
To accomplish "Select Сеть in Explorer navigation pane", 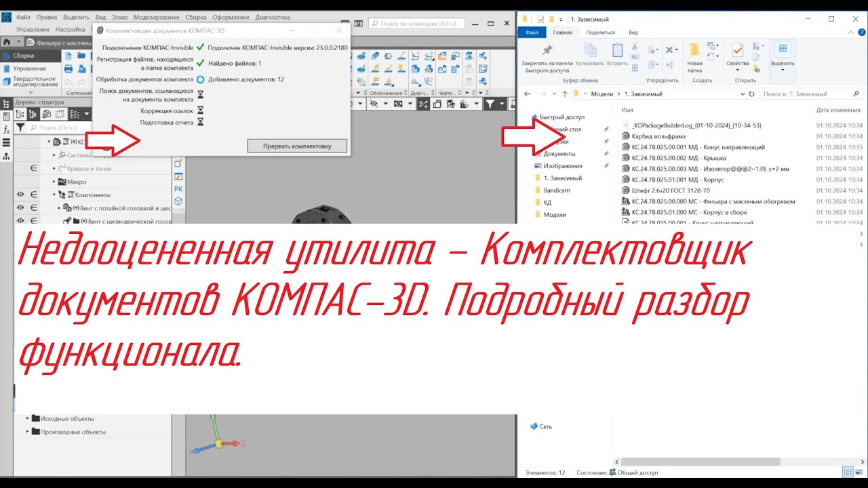I will (x=542, y=426).
